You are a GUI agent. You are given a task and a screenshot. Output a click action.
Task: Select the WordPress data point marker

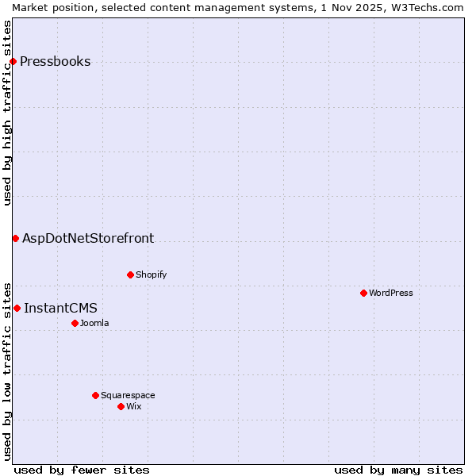(363, 293)
